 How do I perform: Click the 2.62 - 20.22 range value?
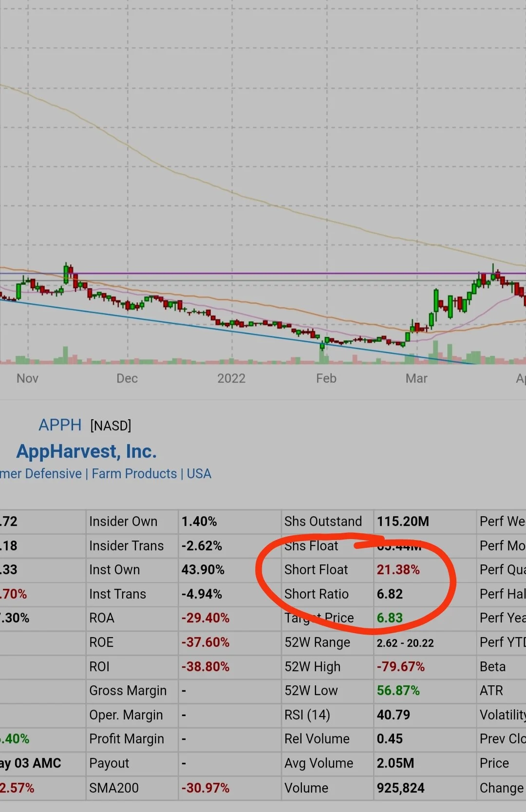pos(405,643)
